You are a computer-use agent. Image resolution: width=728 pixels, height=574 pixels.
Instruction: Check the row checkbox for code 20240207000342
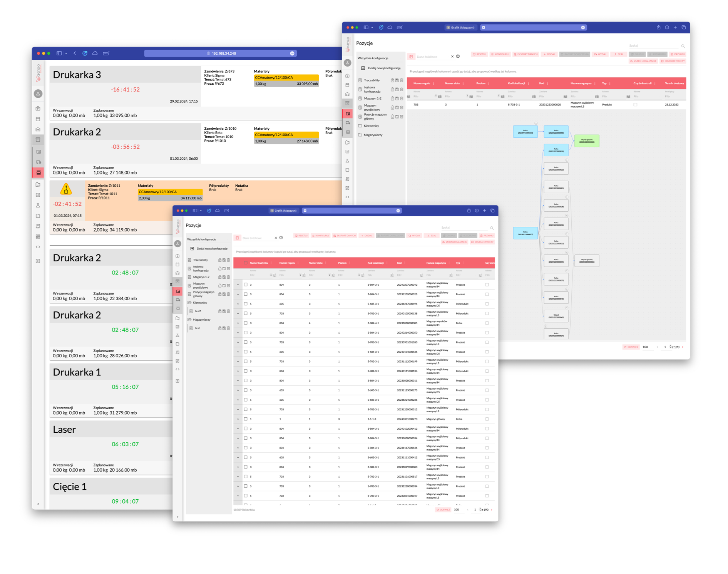point(246,284)
